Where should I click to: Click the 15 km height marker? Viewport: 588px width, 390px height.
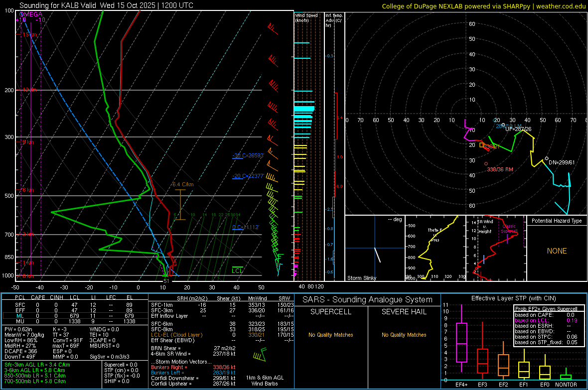(x=29, y=34)
